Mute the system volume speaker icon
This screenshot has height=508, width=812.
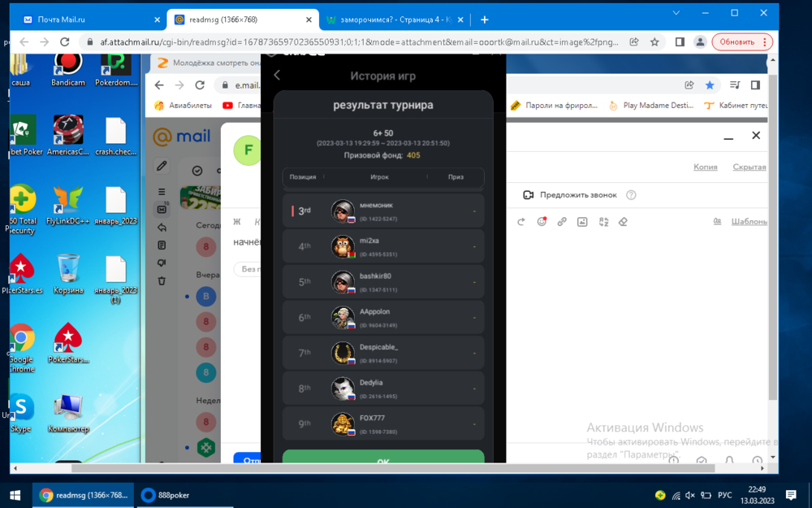689,495
